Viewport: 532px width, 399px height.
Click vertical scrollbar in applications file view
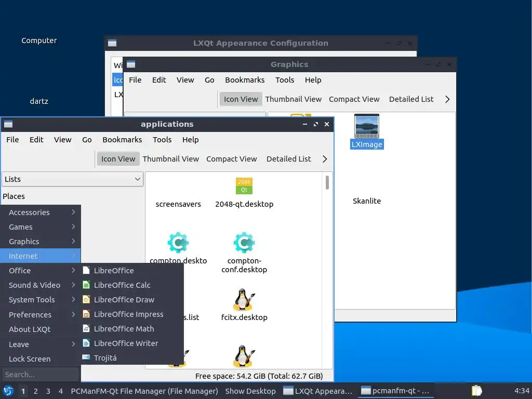(x=327, y=182)
